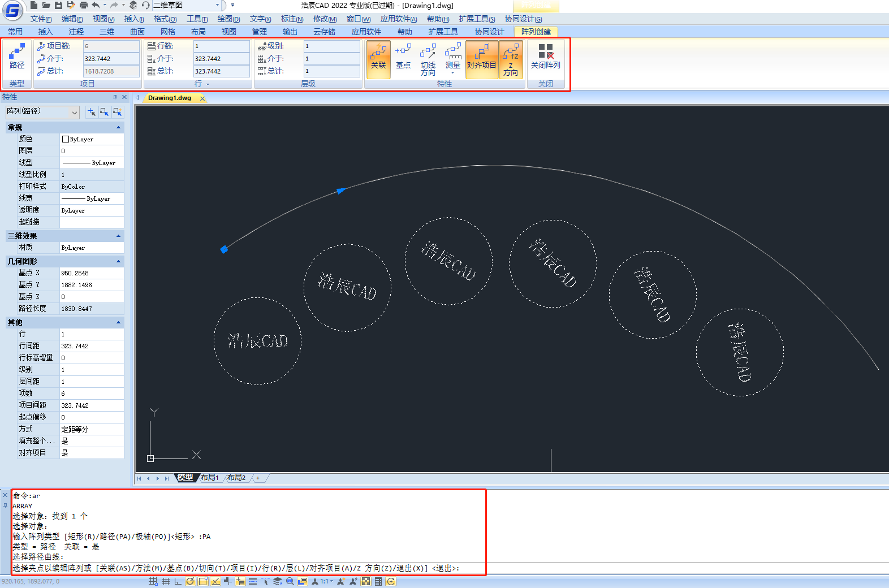The width and height of the screenshot is (889, 588).
Task: Open the GstarCAD application logo menu
Action: 12,10
